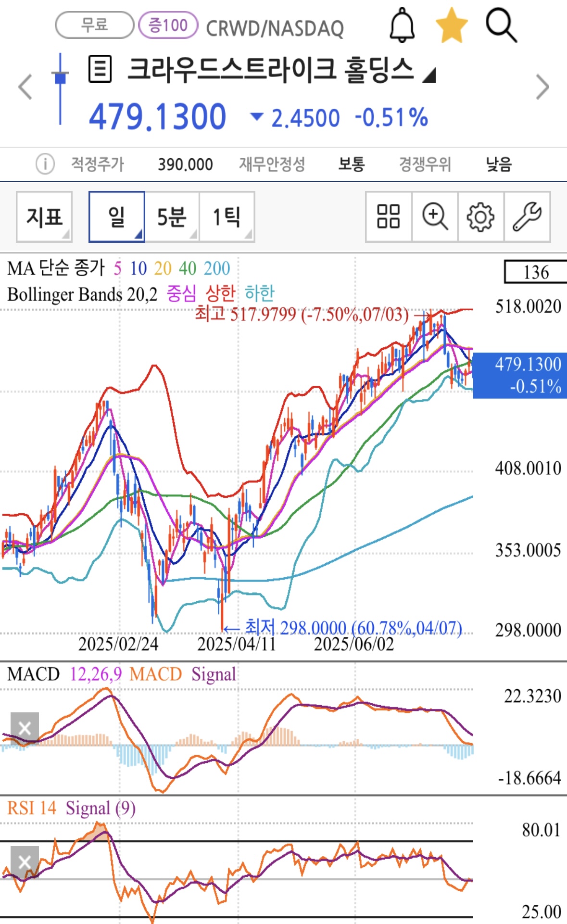Image resolution: width=567 pixels, height=924 pixels.
Task: Open the document memo icon beside stock name
Action: click(100, 69)
